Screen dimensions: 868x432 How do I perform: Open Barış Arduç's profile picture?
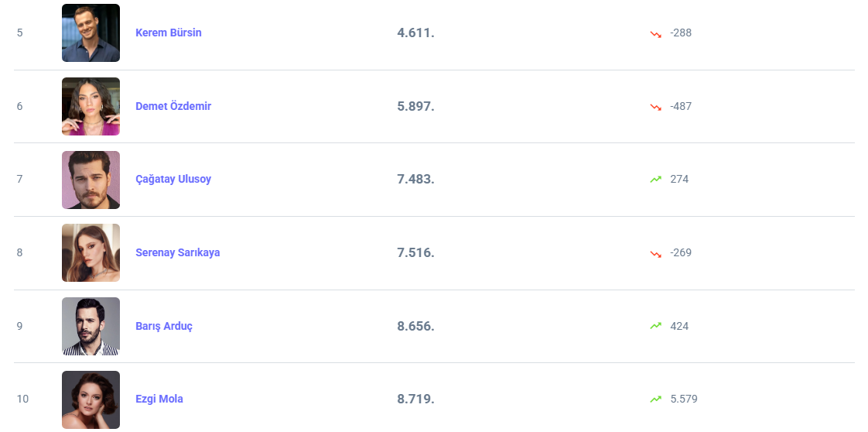click(x=91, y=326)
